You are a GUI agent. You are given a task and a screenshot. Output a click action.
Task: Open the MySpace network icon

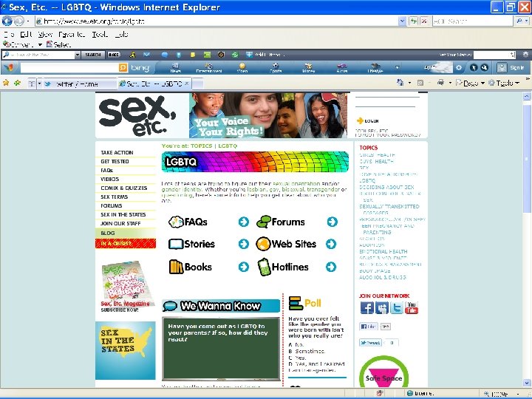tap(382, 307)
